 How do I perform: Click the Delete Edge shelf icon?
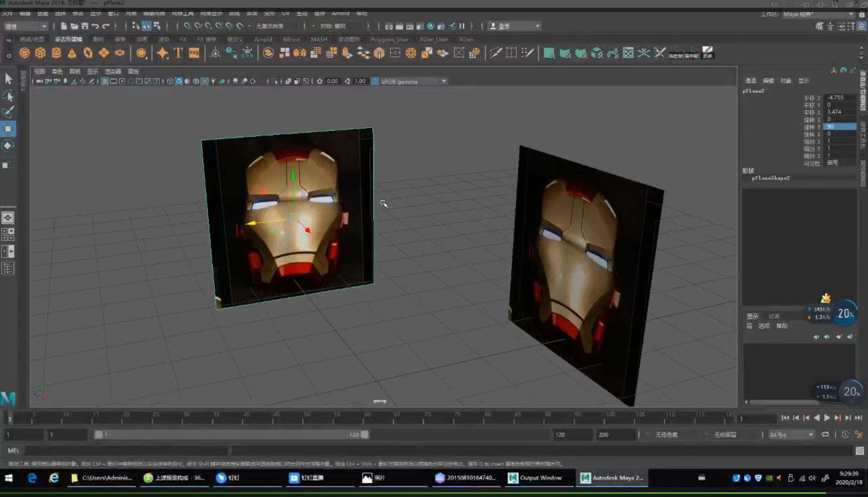coord(660,53)
